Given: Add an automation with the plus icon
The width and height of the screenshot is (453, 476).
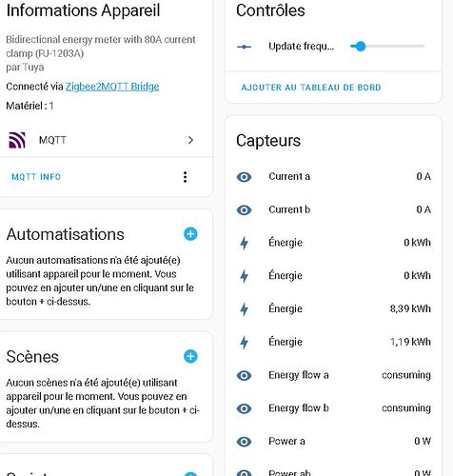Looking at the screenshot, I should click(190, 234).
